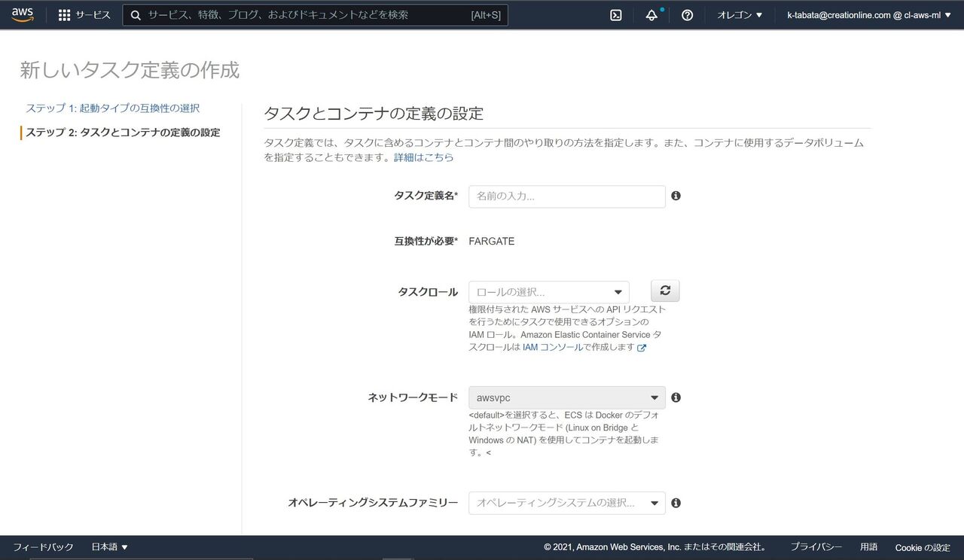
Task: Refresh the task role list
Action: coord(665,291)
